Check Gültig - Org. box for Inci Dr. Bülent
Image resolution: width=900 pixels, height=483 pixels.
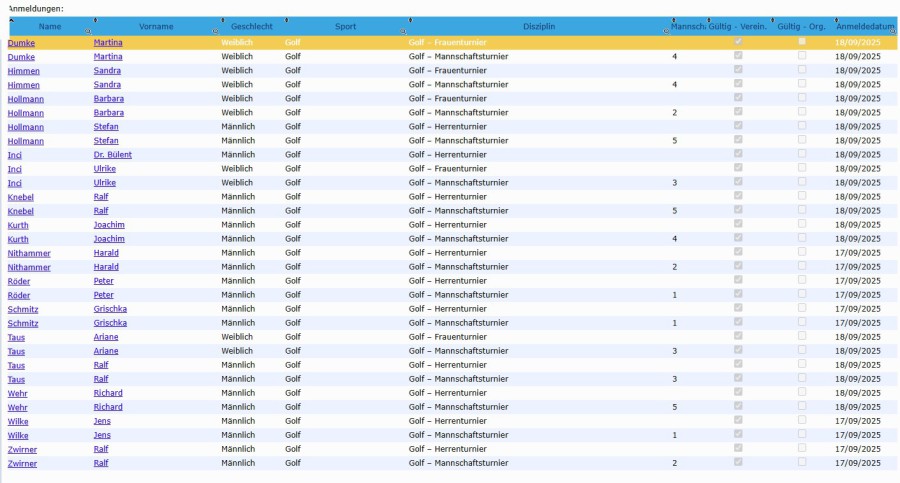coord(802,155)
